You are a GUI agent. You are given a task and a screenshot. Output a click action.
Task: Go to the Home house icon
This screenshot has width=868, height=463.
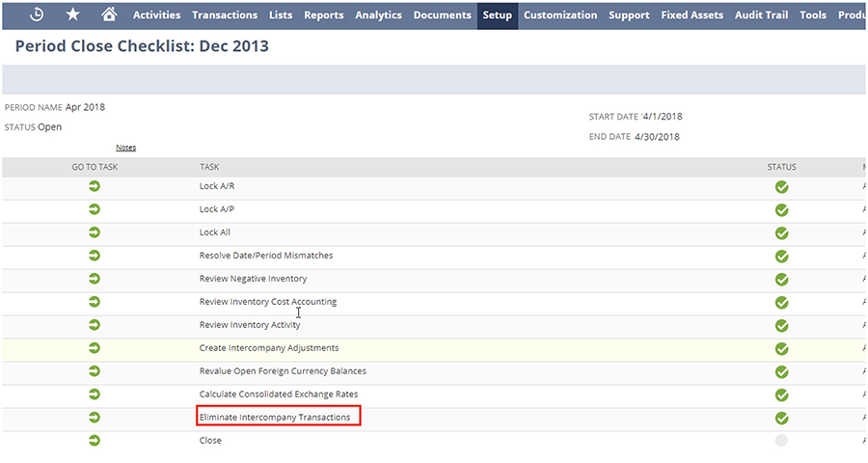(x=109, y=14)
